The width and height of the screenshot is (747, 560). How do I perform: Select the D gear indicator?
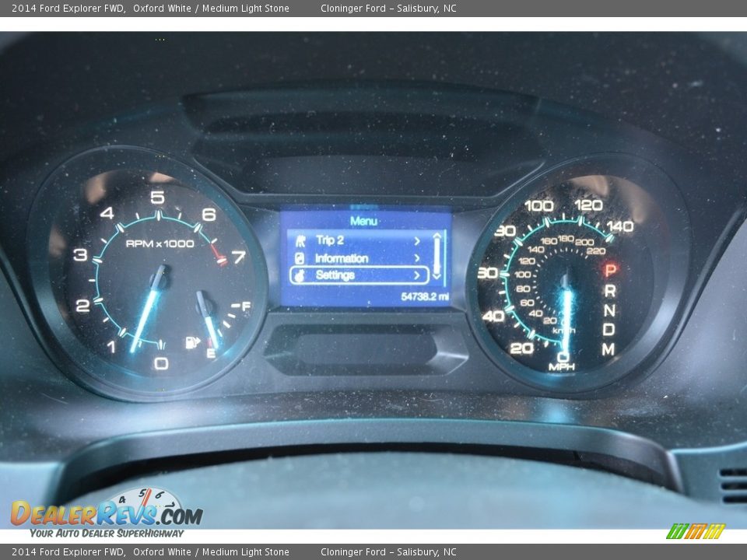pyautogui.click(x=609, y=329)
